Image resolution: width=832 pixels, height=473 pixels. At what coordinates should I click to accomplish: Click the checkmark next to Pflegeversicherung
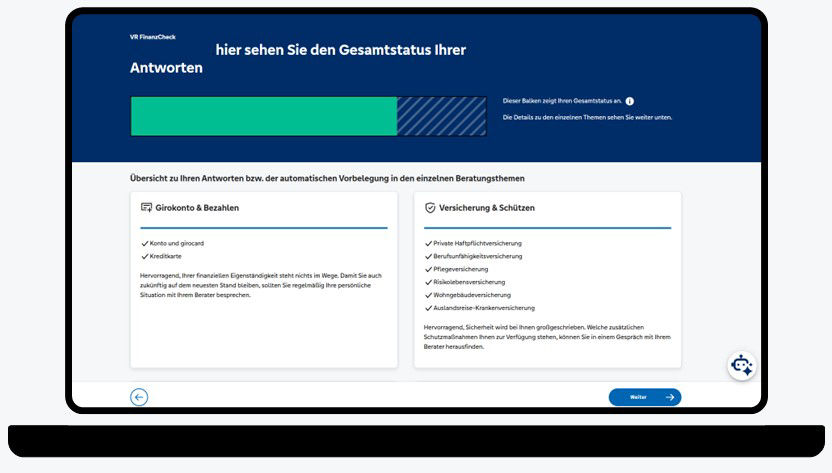[x=428, y=269]
